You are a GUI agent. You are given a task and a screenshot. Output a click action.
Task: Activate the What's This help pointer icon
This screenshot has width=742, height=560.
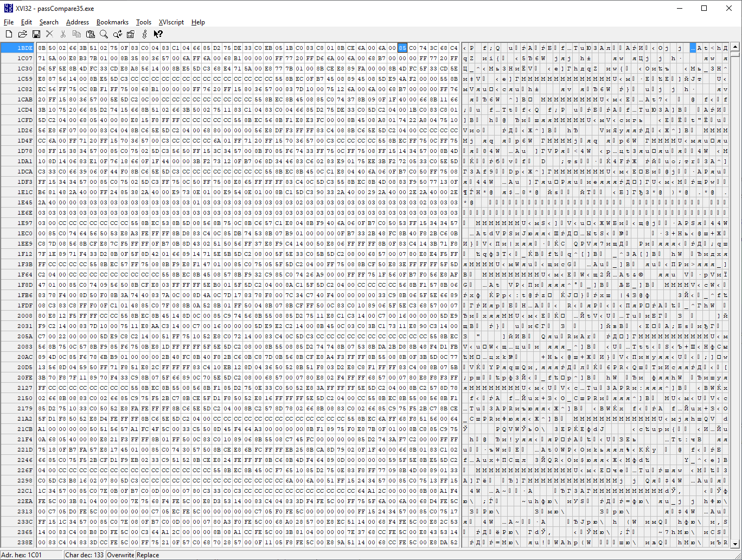coord(158,34)
